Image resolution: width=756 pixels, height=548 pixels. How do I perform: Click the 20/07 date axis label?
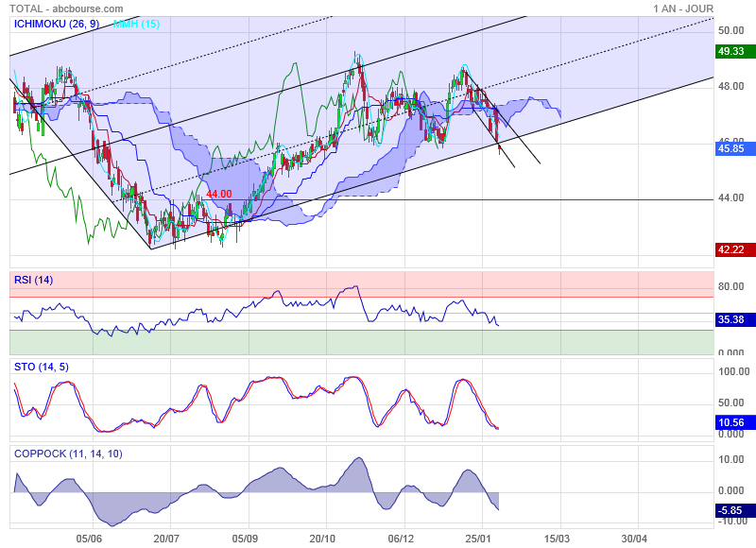[x=166, y=539]
